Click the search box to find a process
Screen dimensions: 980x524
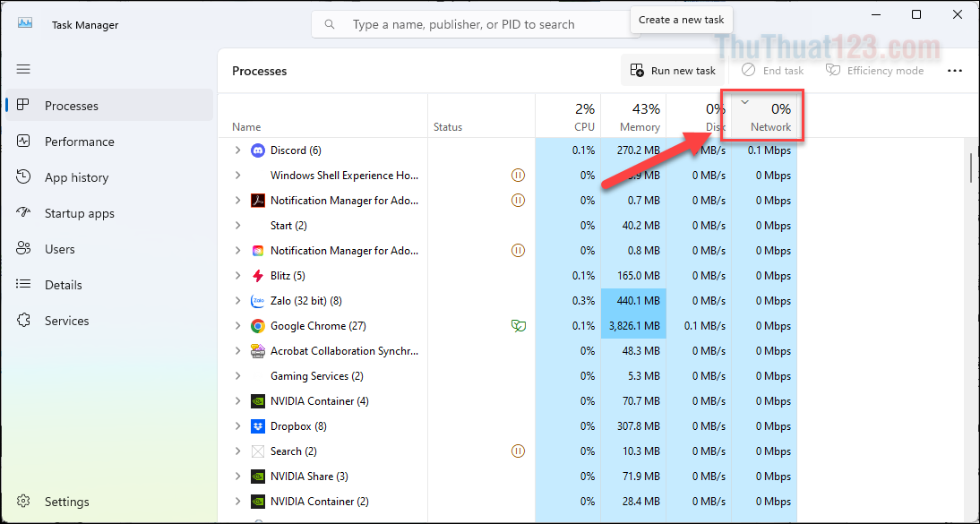pos(476,24)
